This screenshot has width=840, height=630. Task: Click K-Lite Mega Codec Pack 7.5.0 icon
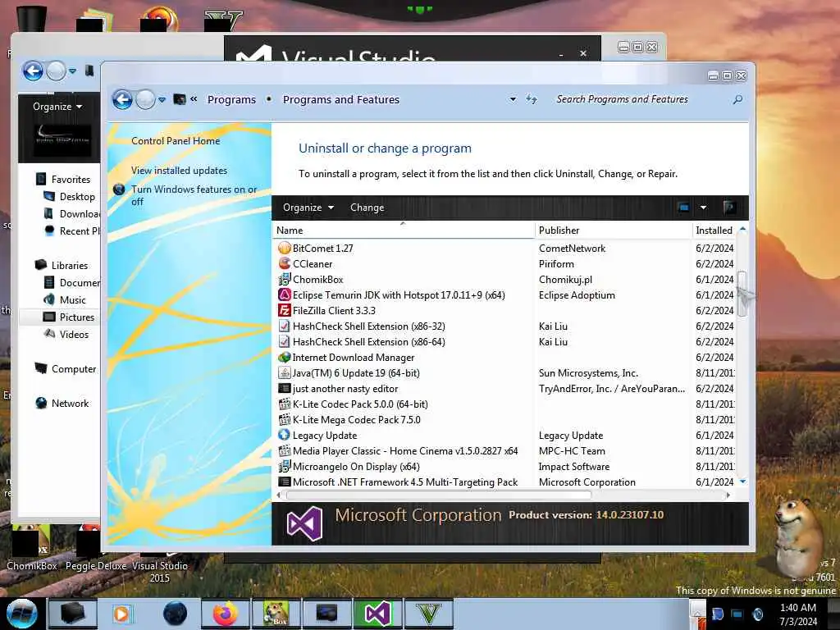click(x=285, y=419)
